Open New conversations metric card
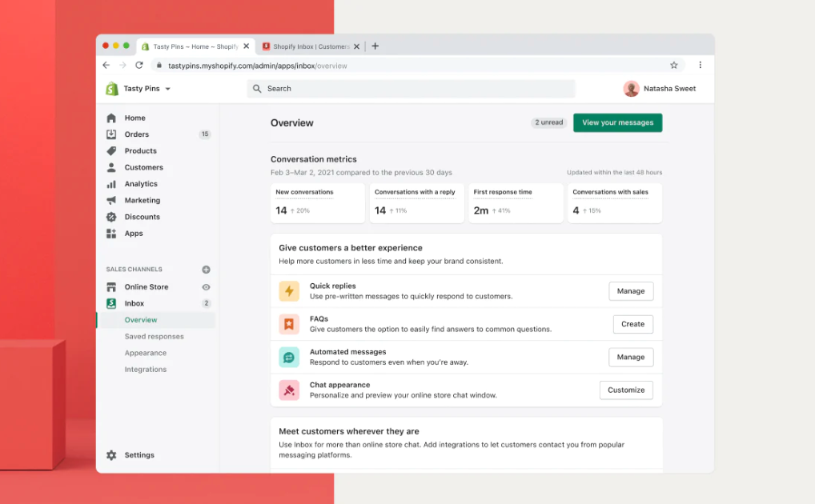Screen dimensions: 815x504 318,203
